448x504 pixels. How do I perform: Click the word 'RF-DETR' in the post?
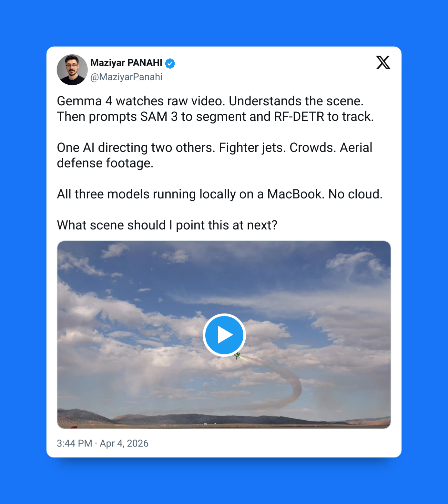tap(299, 117)
